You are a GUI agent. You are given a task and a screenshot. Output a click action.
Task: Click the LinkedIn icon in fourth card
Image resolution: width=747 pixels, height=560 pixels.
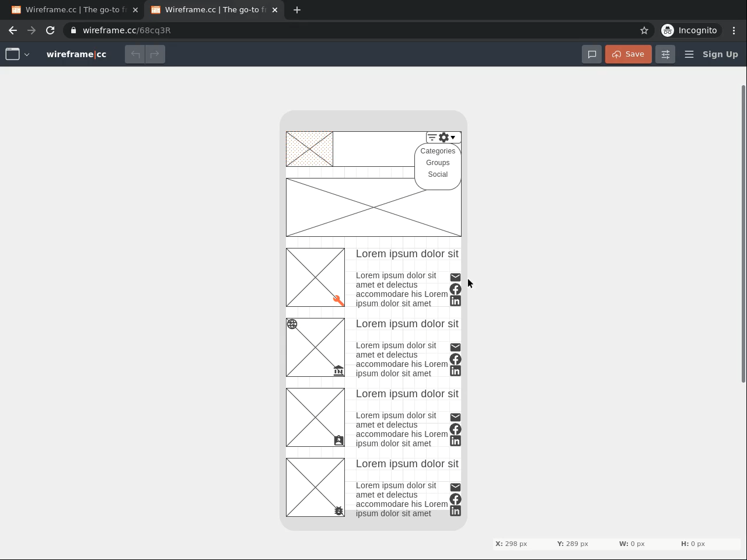coord(455,510)
